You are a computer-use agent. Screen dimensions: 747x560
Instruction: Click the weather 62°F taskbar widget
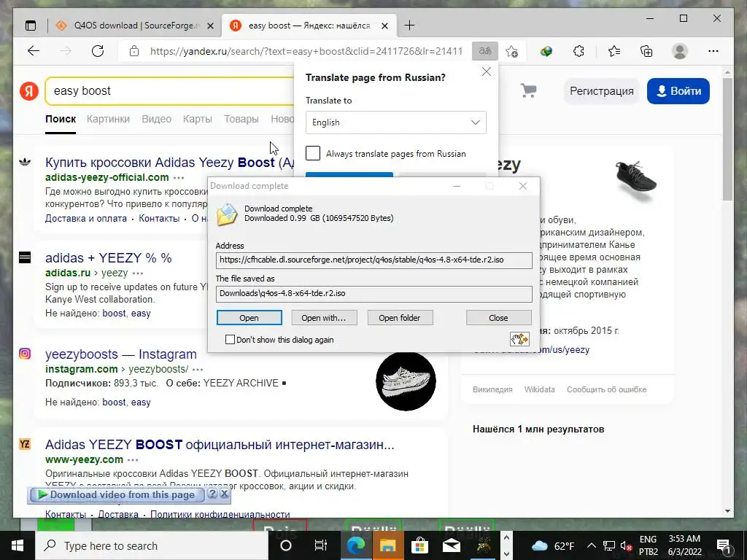point(553,545)
